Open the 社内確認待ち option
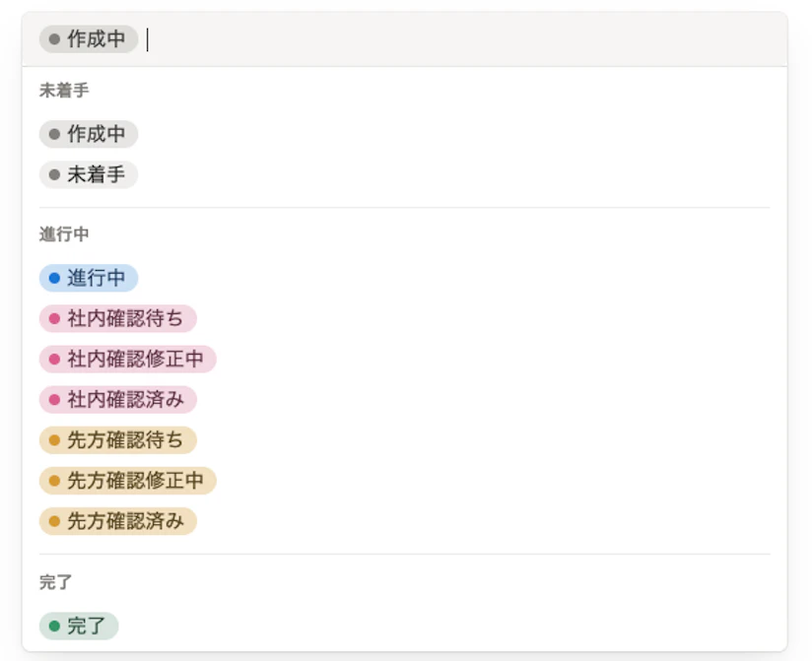 [116, 319]
